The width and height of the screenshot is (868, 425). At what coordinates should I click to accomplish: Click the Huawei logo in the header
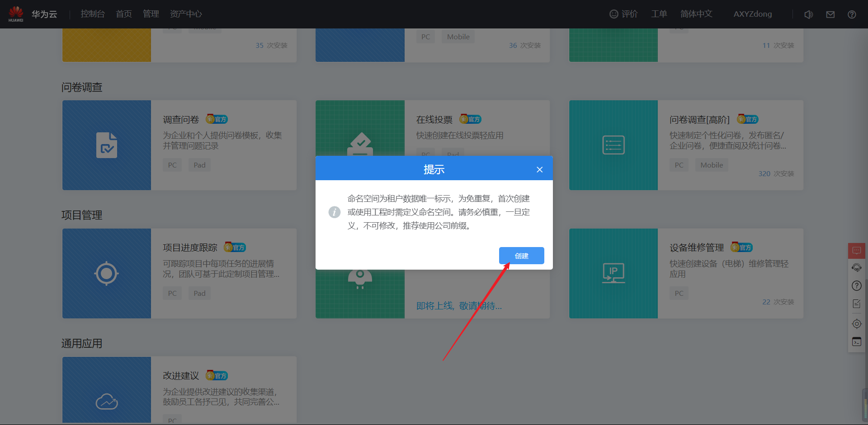coord(16,14)
